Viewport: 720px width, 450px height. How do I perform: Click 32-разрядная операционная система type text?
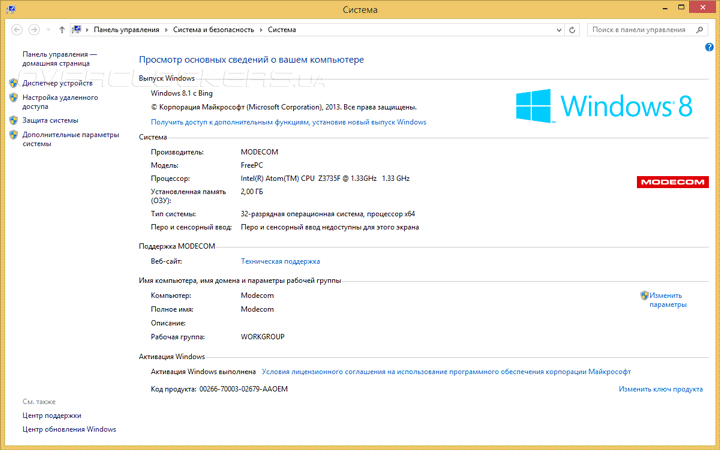pos(328,214)
